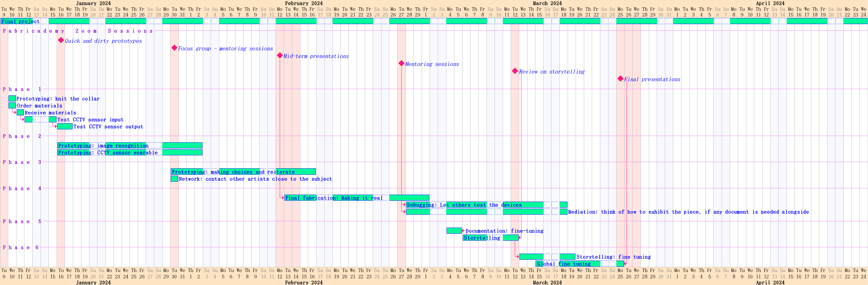The width and height of the screenshot is (868, 285).
Task: Select the "Debugging: Let others test the devices" task bar
Action: 487,205
